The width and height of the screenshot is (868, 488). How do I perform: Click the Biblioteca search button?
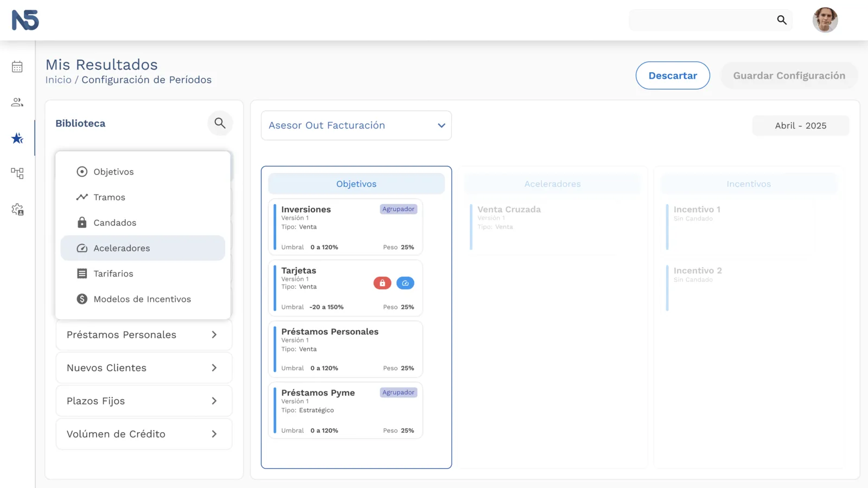(x=220, y=123)
